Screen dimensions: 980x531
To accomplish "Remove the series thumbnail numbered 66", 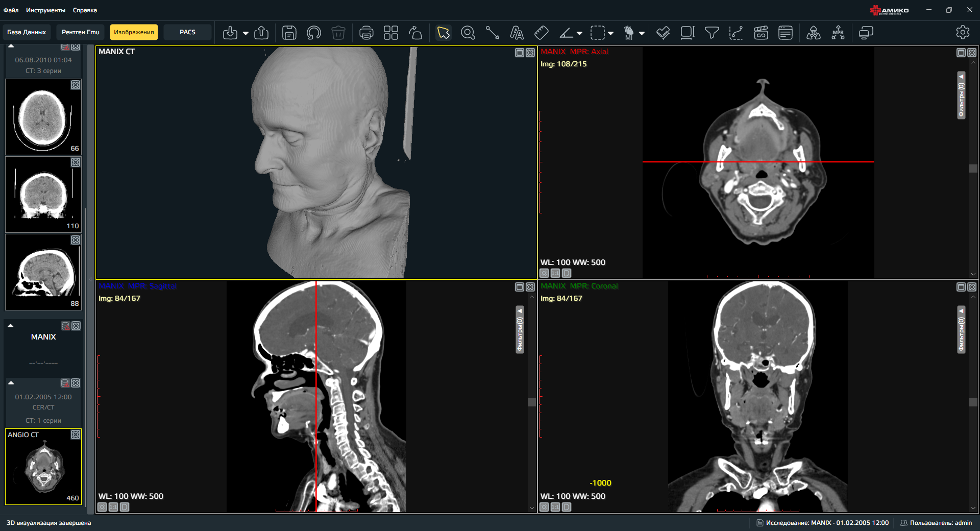I will tap(76, 85).
